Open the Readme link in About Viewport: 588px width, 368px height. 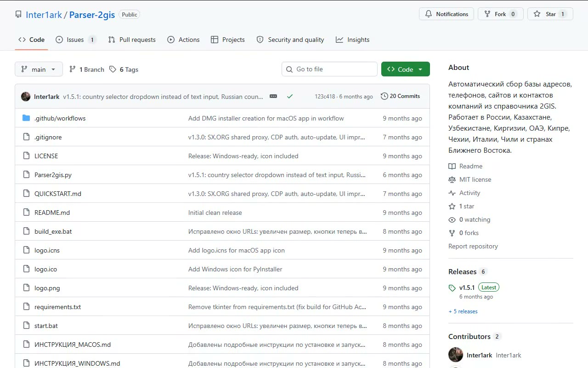point(466,166)
